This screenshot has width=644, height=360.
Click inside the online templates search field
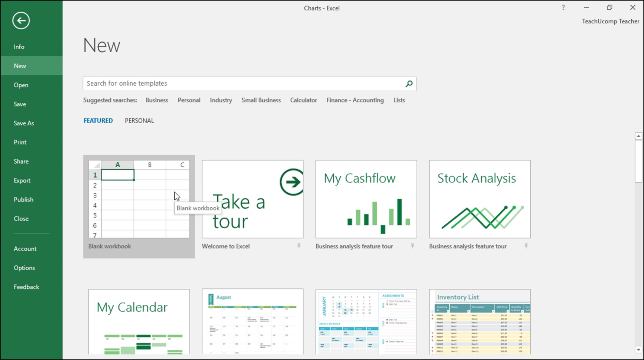[x=242, y=84]
